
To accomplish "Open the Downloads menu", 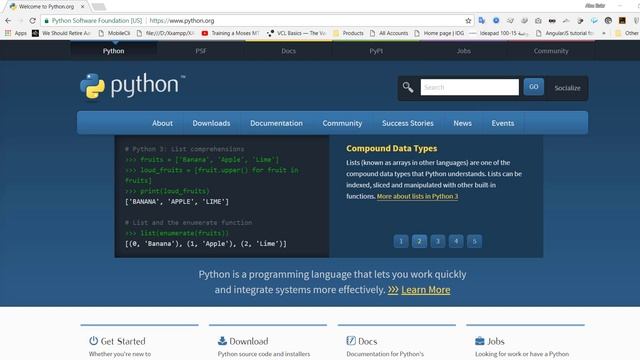I will pyautogui.click(x=211, y=123).
